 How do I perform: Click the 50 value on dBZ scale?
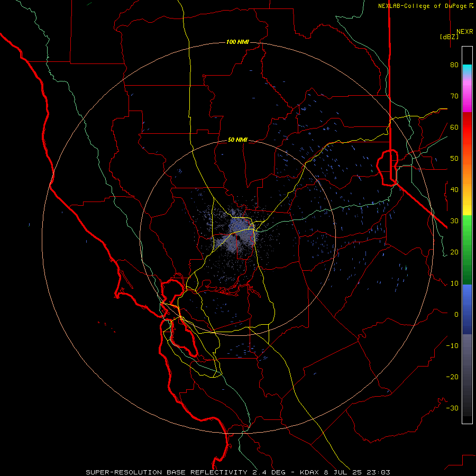coord(454,159)
